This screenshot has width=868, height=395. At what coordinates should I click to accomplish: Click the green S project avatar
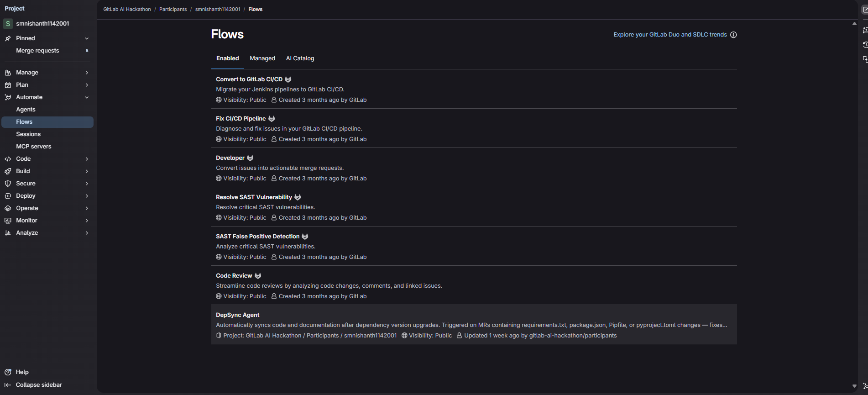[x=8, y=24]
